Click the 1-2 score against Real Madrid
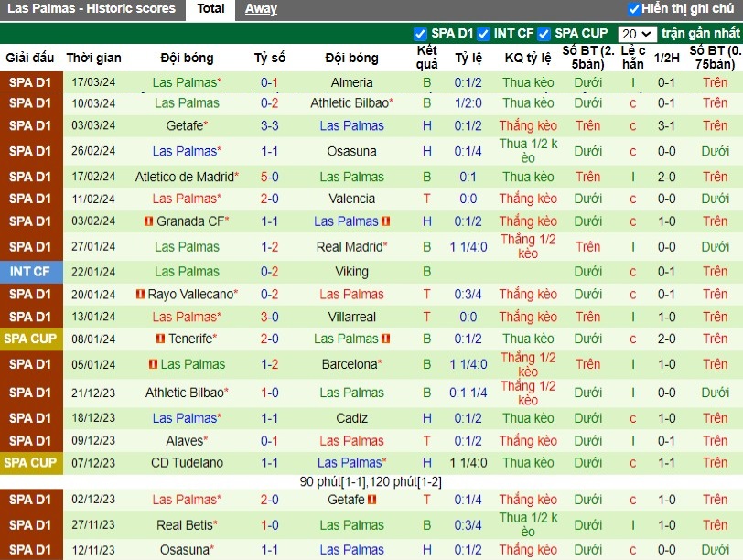The width and height of the screenshot is (743, 560). (x=269, y=247)
